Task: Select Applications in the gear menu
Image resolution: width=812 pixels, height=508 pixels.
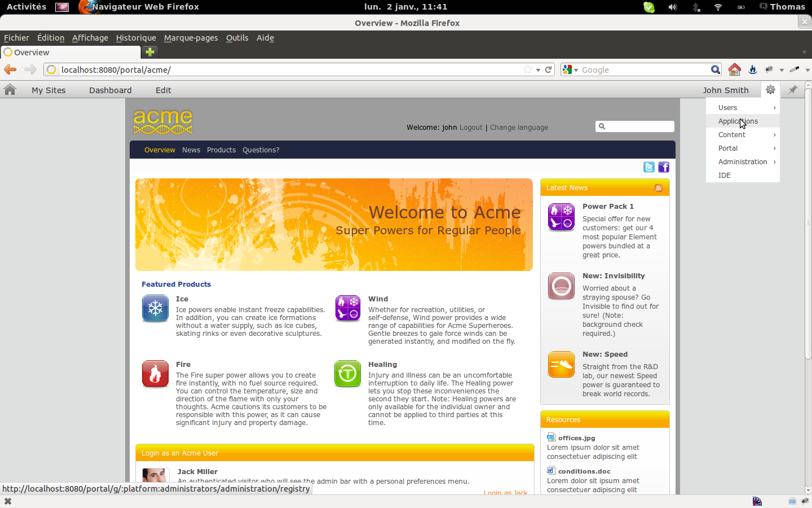Action: [743, 121]
